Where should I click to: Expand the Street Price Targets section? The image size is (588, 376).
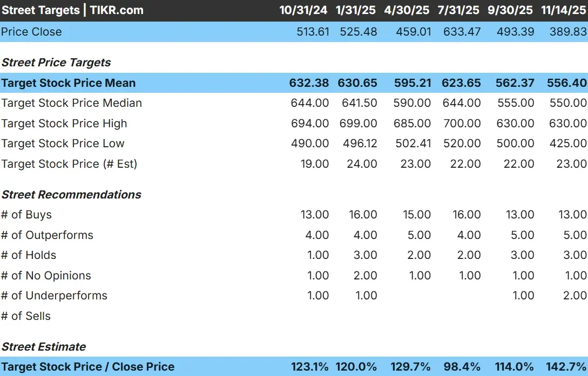[x=57, y=63]
